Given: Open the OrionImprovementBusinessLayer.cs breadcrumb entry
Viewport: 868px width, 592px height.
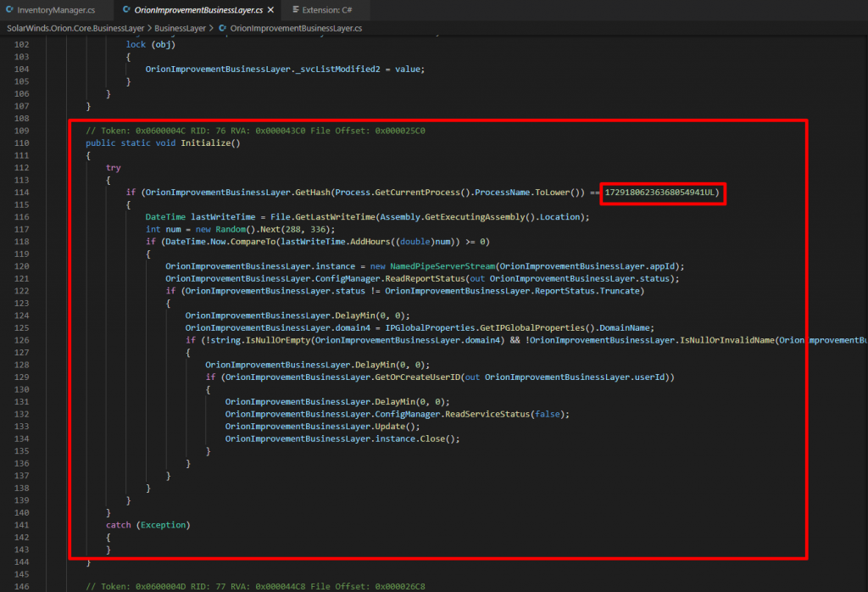Looking at the screenshot, I should coord(296,28).
